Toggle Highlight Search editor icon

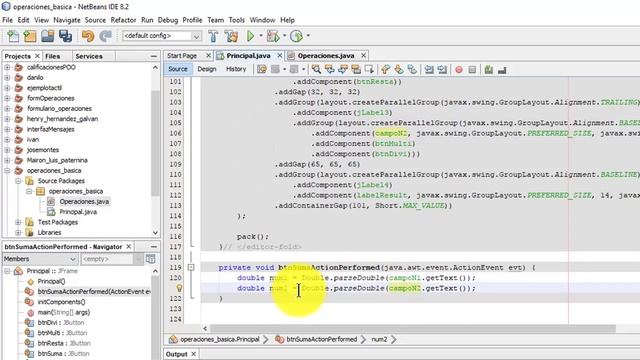[356, 69]
